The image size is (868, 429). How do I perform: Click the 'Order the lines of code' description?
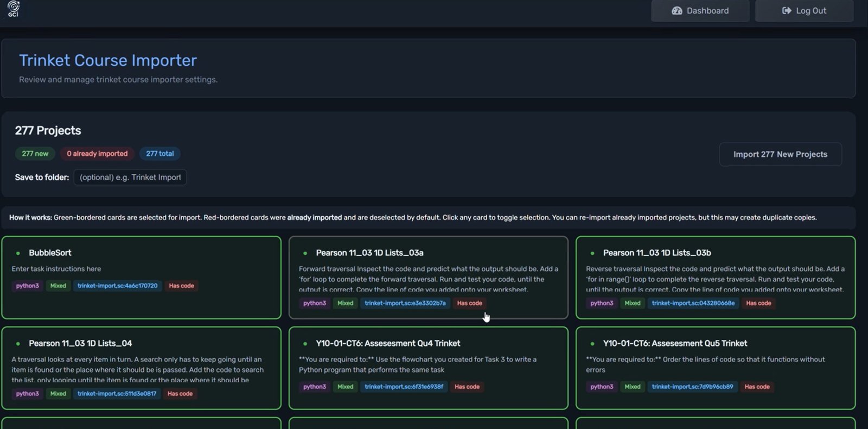coord(705,364)
